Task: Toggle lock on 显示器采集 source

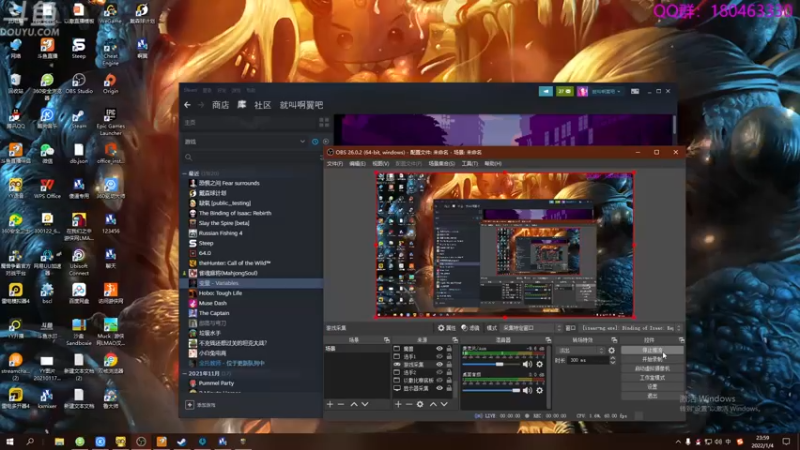Action: pos(449,388)
